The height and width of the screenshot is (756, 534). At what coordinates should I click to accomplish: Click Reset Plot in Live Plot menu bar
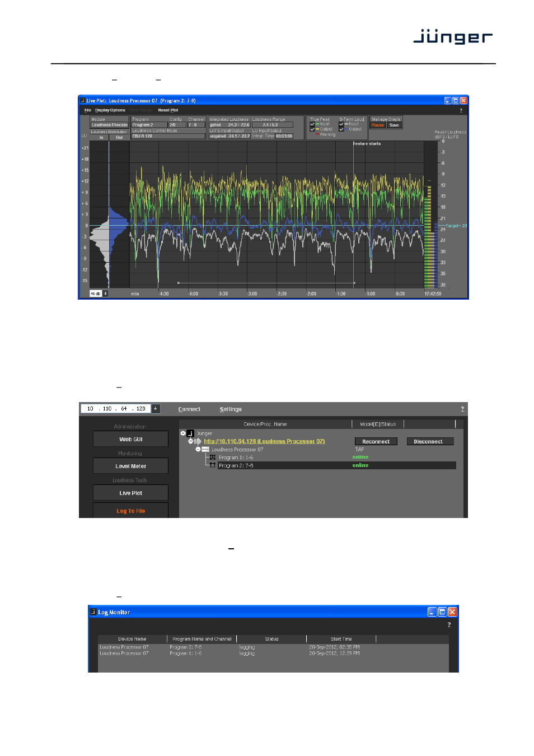[168, 110]
